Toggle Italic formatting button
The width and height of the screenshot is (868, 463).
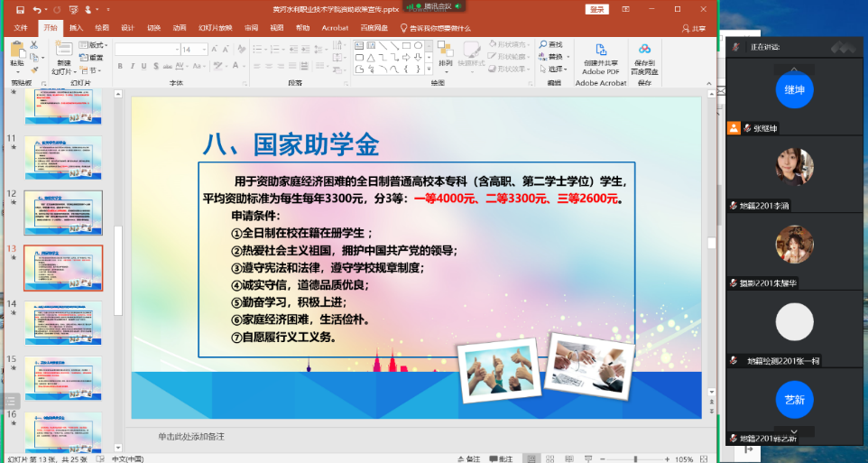(x=132, y=66)
